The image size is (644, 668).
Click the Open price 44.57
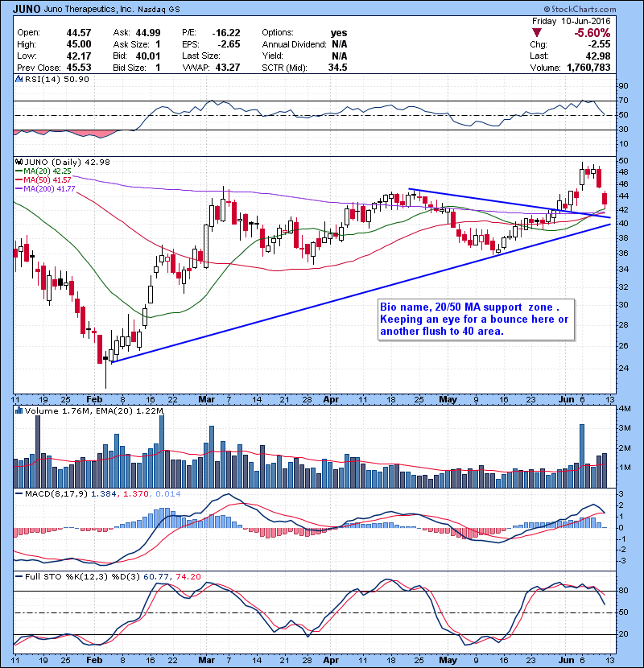[x=79, y=33]
